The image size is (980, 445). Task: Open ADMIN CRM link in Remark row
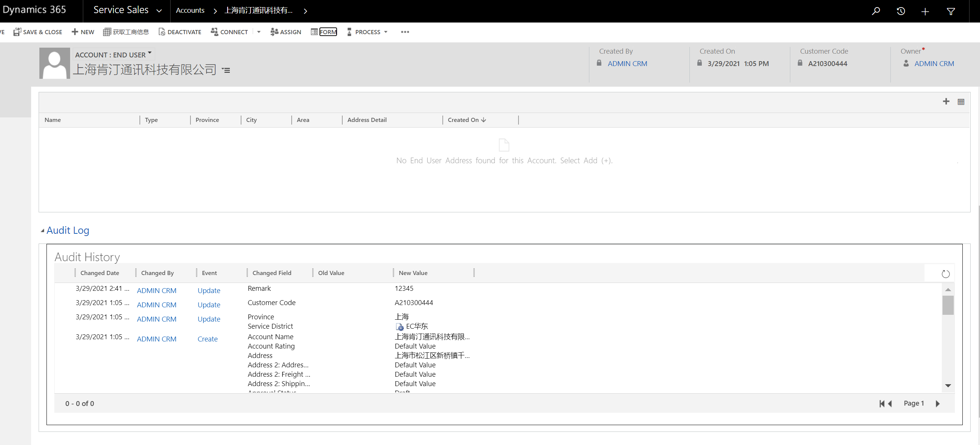coord(156,290)
